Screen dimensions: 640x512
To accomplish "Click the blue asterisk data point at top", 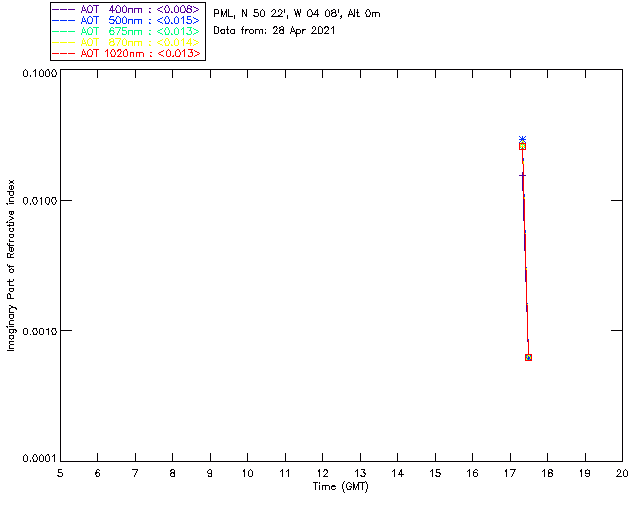I will tap(522, 139).
